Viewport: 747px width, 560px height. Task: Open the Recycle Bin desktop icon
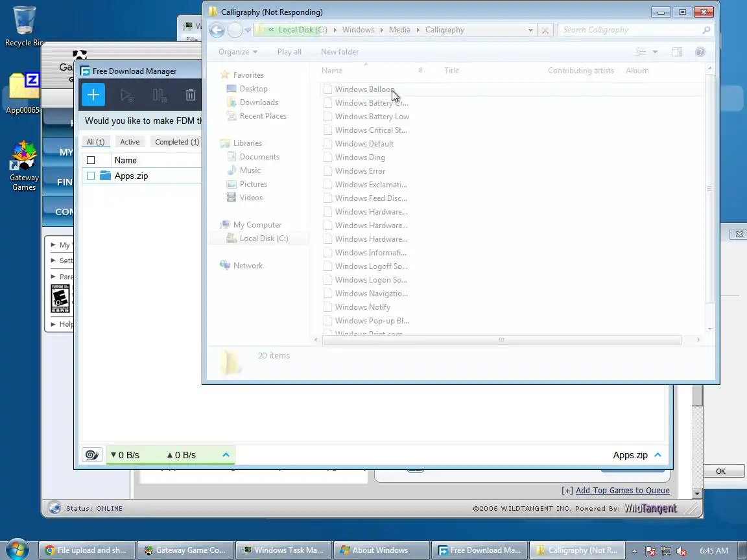click(24, 26)
